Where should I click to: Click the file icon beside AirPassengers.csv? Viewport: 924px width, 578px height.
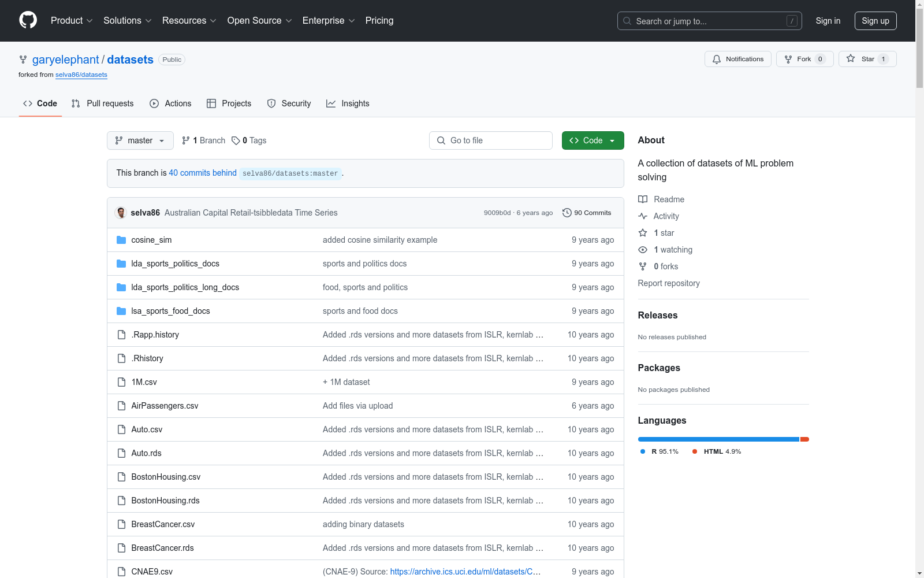pyautogui.click(x=121, y=406)
